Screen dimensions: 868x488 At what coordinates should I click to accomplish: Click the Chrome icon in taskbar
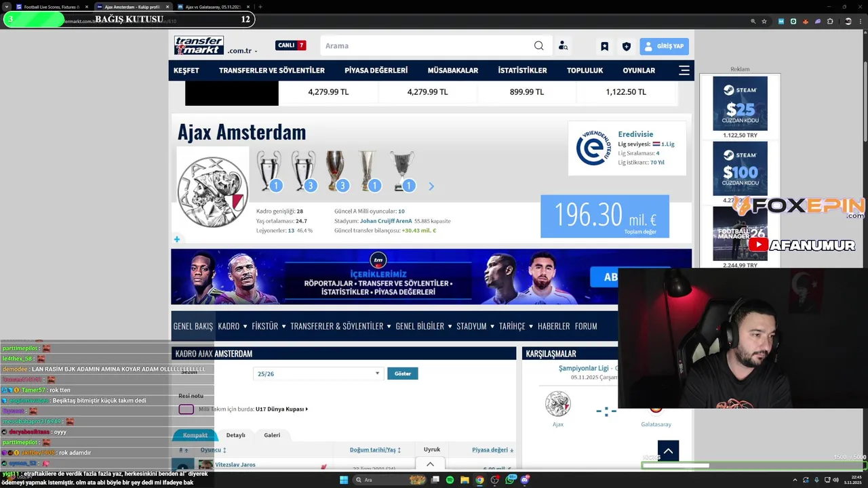coord(479,480)
